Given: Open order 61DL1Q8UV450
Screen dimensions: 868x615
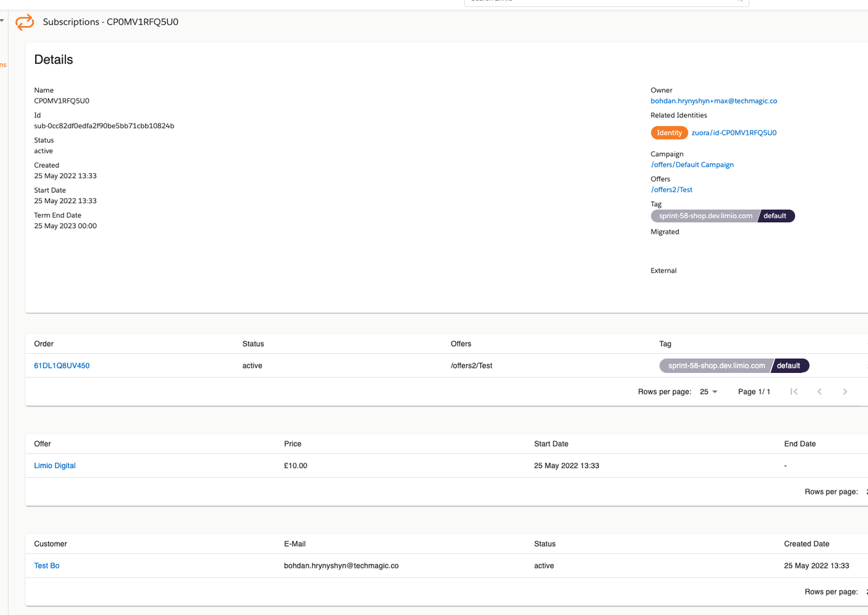Looking at the screenshot, I should tap(62, 366).
